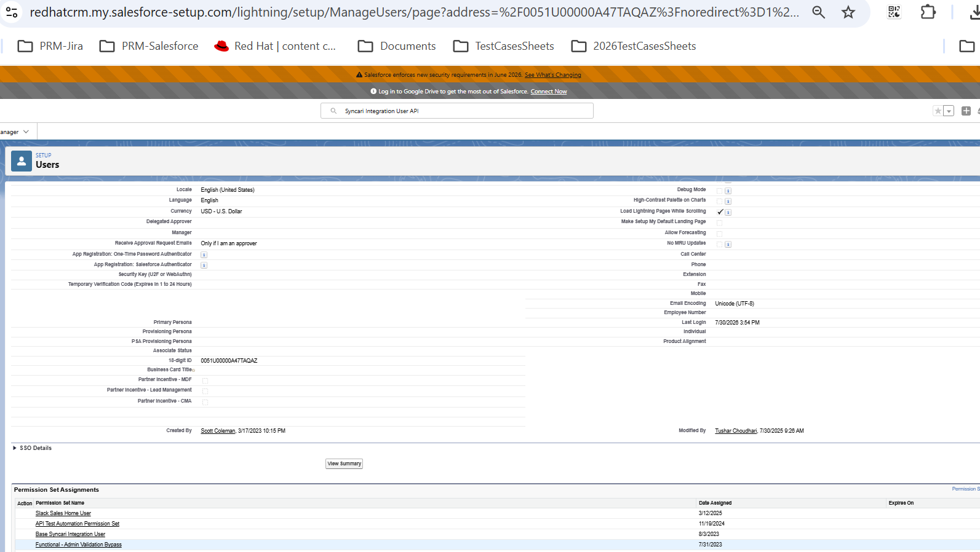Toggle Make Setup My Default Landing Page checkbox

tap(719, 223)
